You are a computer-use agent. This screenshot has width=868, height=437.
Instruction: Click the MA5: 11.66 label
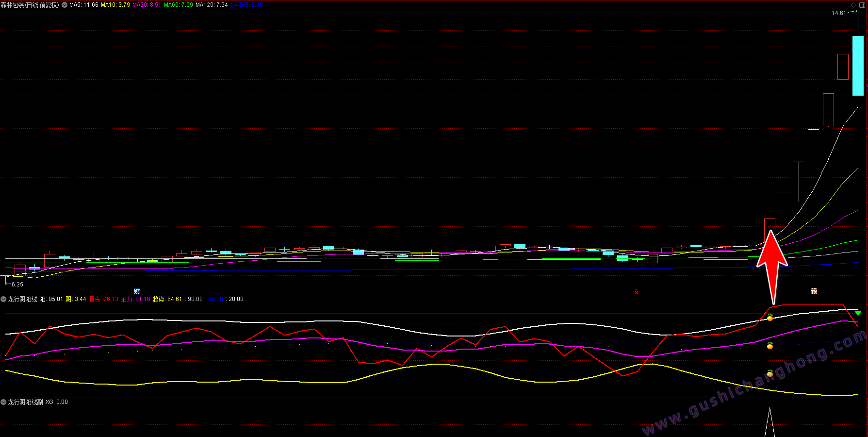coord(84,5)
